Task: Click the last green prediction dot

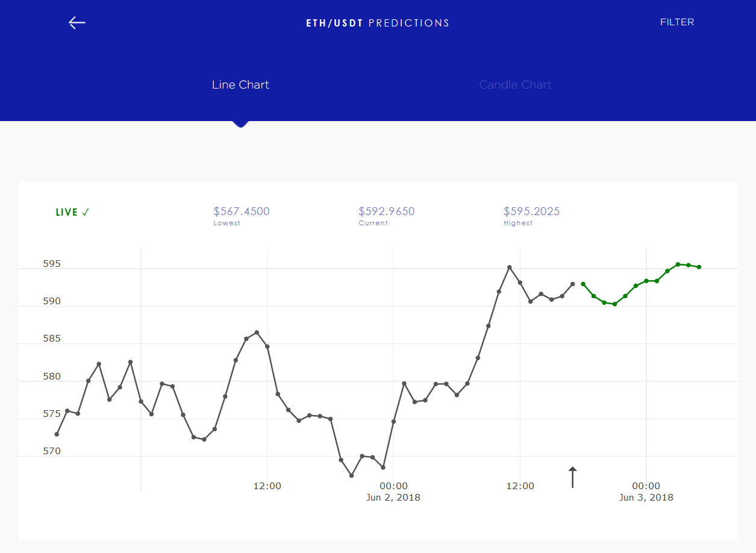Action: pyautogui.click(x=699, y=266)
